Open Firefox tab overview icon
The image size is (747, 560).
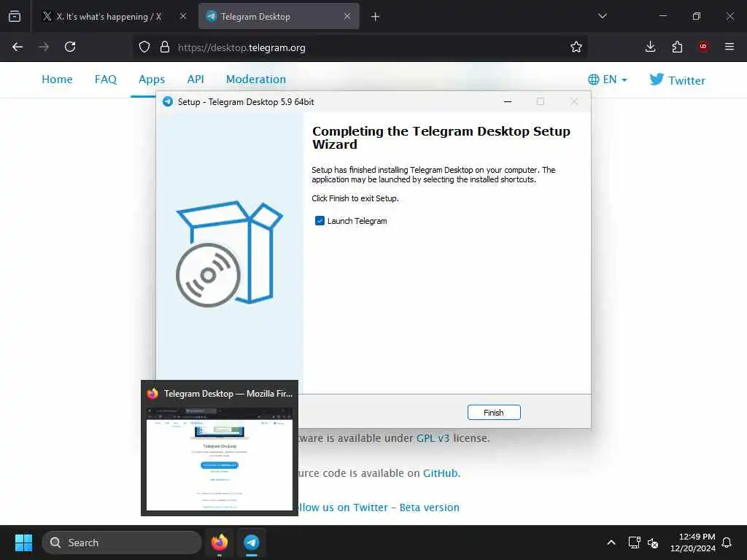[x=15, y=16]
